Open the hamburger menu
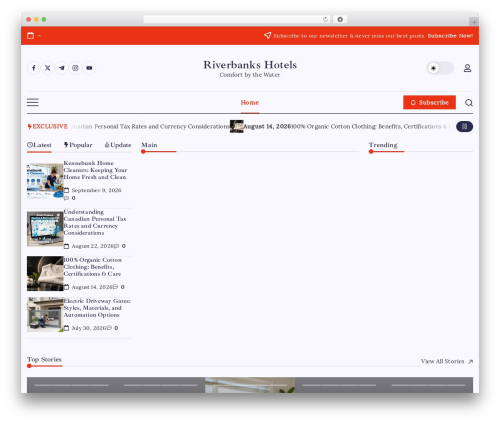The height and width of the screenshot is (423, 500). pyautogui.click(x=33, y=102)
